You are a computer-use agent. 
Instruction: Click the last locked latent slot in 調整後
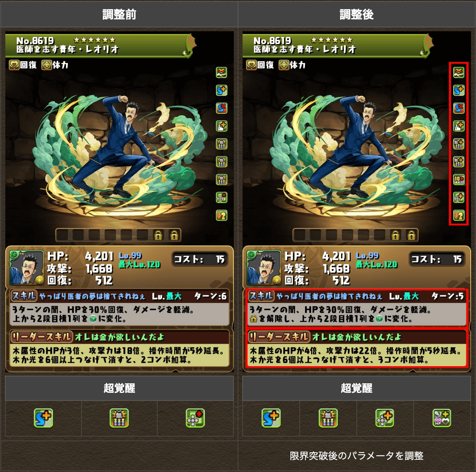(x=411, y=236)
